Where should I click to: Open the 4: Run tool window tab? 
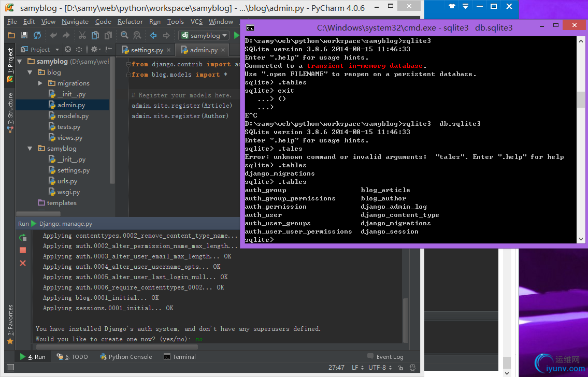pos(33,357)
